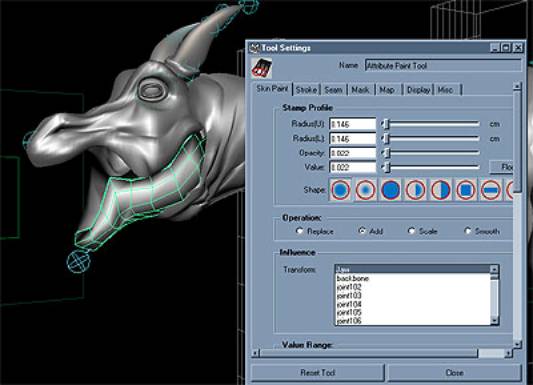Select the solid circle stamp shape
533x385 pixels.
click(x=391, y=190)
